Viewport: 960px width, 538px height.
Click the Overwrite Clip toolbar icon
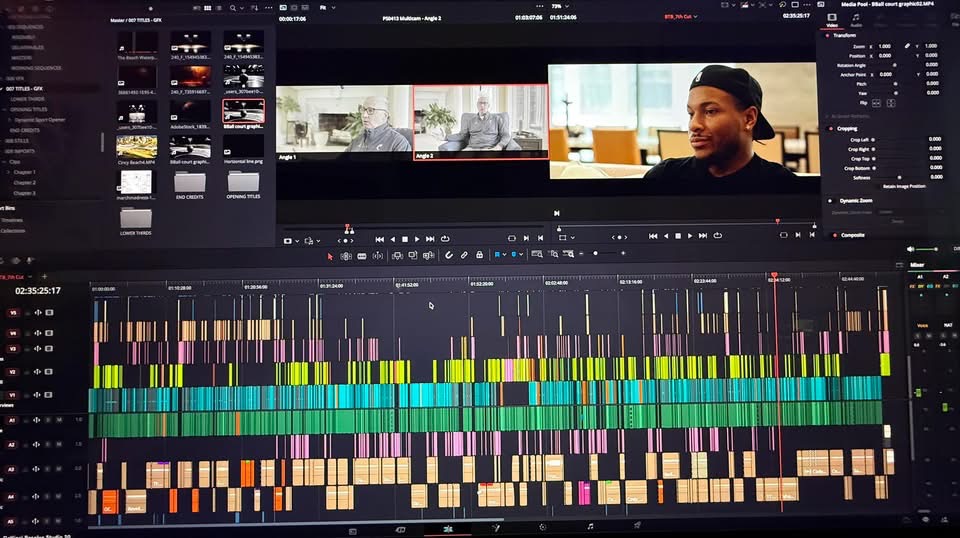413,256
